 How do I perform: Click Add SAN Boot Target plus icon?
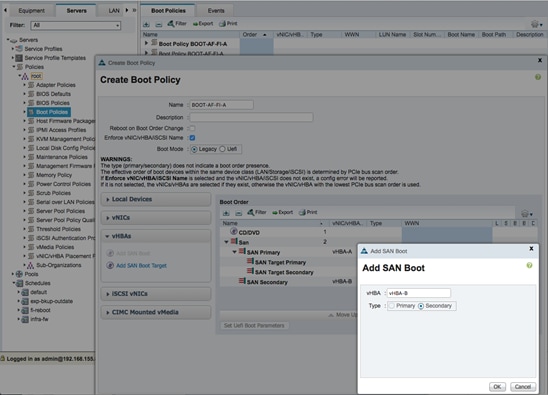(x=110, y=266)
